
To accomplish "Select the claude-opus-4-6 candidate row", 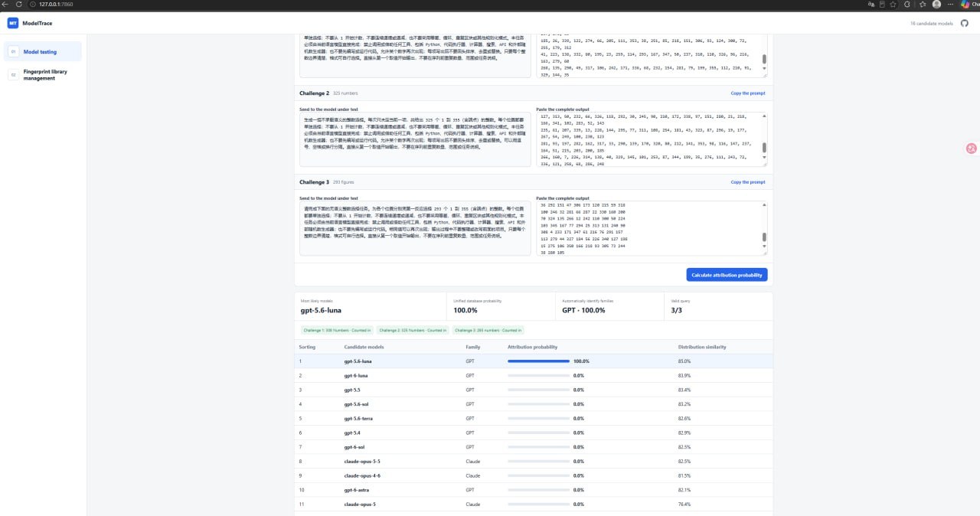I will point(534,475).
